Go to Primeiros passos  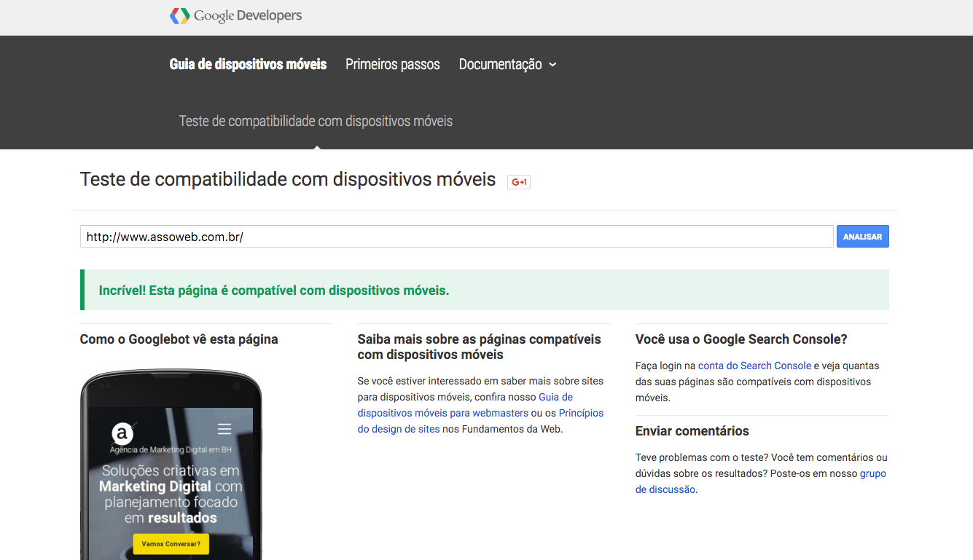(x=393, y=64)
